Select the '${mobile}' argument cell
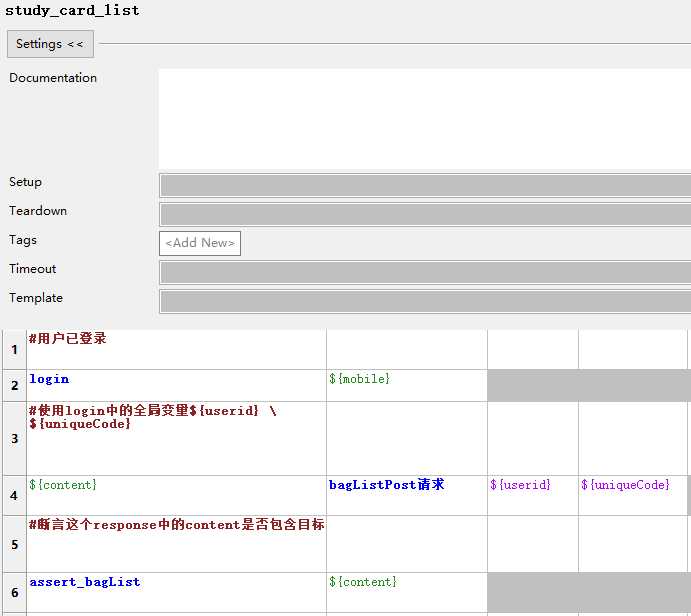 pos(407,386)
